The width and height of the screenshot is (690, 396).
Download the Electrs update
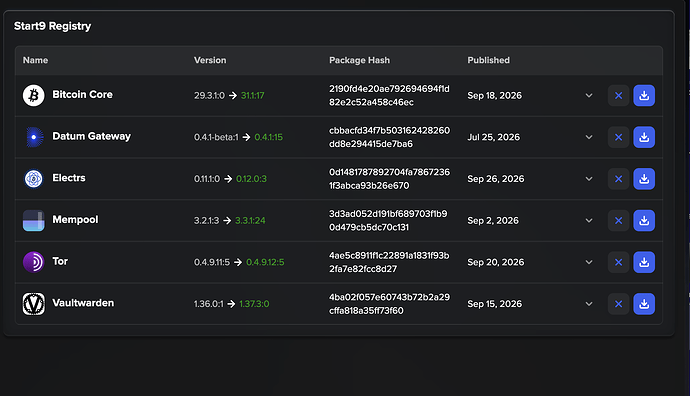[644, 179]
